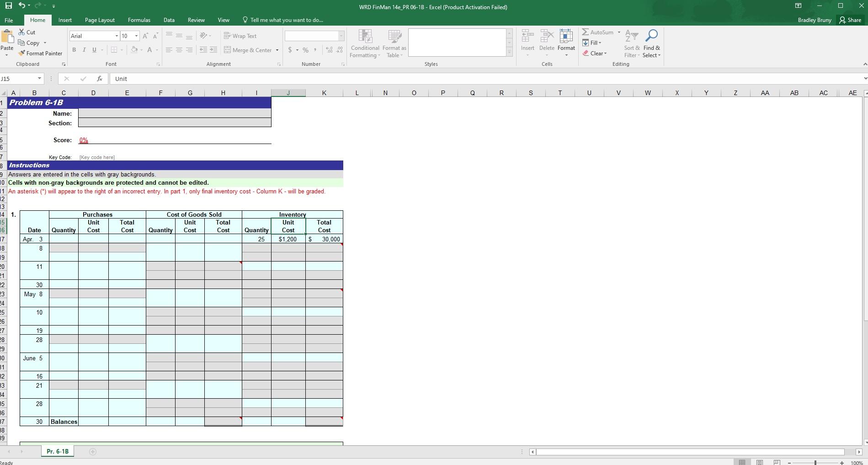
Task: Toggle underline formatting
Action: click(x=93, y=50)
